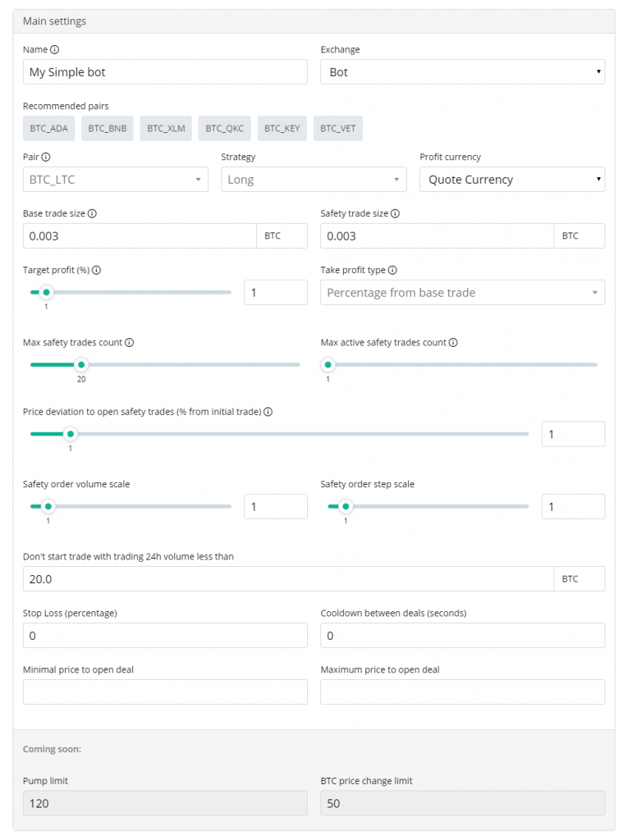Open the Exchange dropdown
623x840 pixels.
462,72
